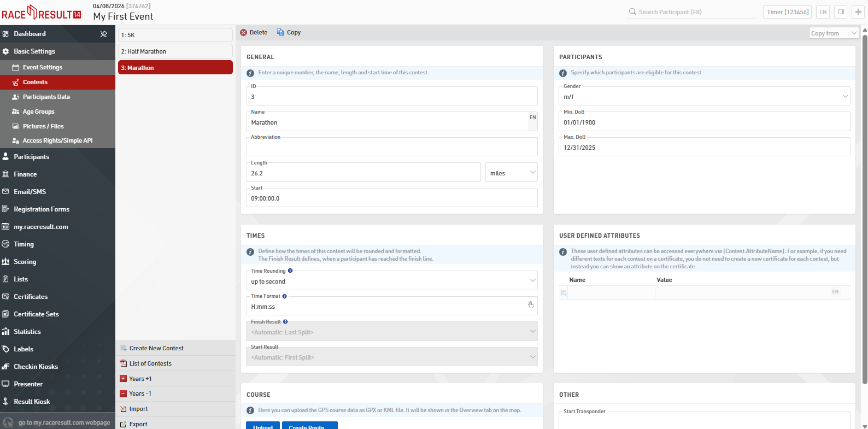This screenshot has height=429, width=868.
Task: Open the Timer [123456] button
Action: click(x=787, y=12)
